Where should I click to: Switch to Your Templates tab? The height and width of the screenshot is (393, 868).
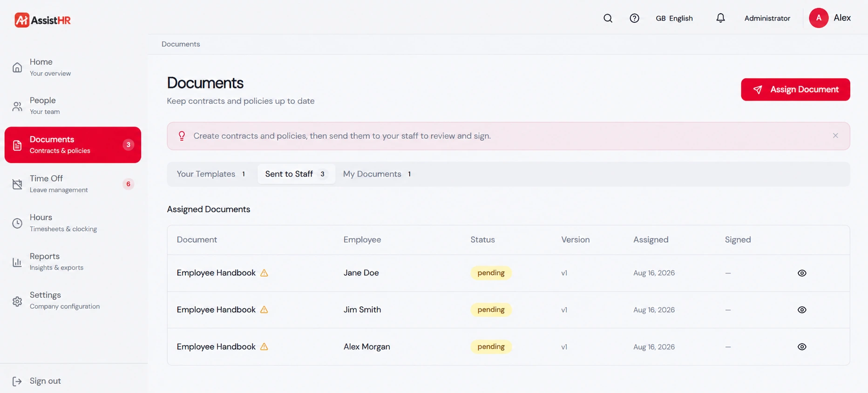point(211,174)
